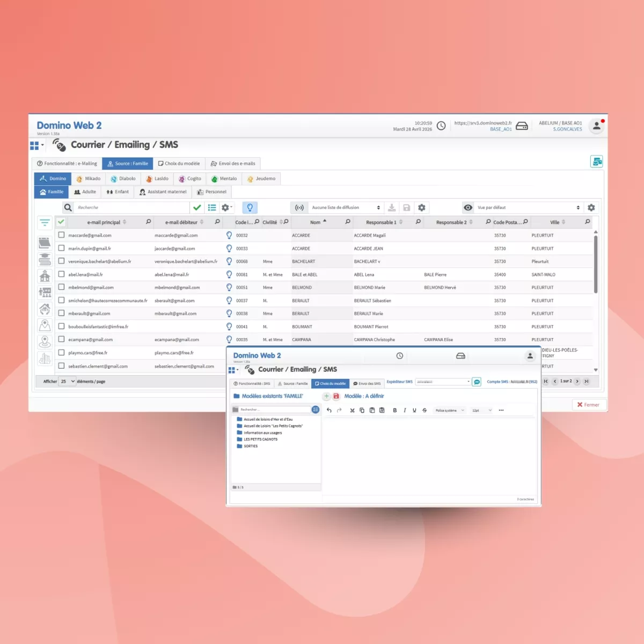Click the green add model plus icon

[326, 396]
